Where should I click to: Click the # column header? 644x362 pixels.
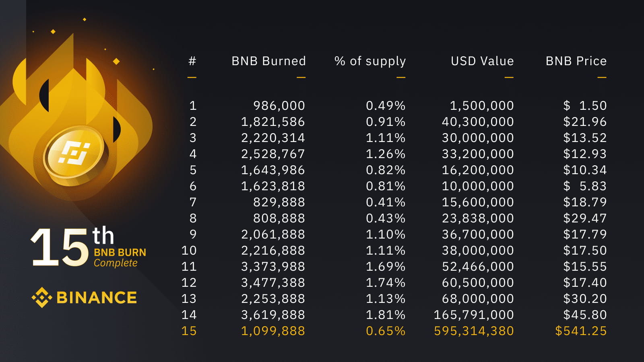192,61
